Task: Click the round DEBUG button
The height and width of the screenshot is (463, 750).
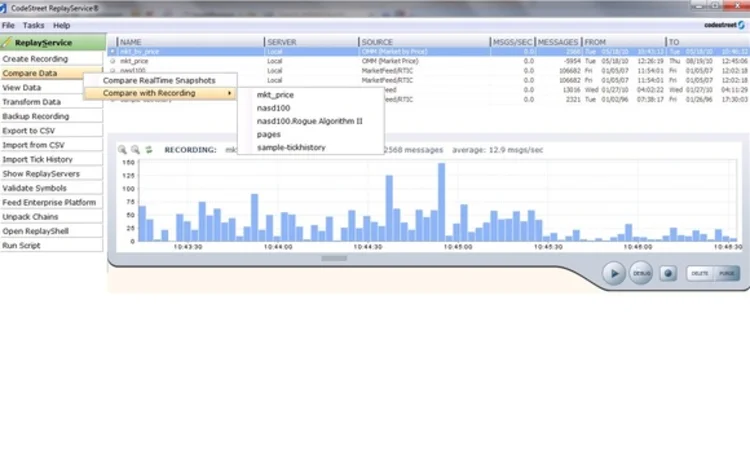Action: (x=641, y=273)
